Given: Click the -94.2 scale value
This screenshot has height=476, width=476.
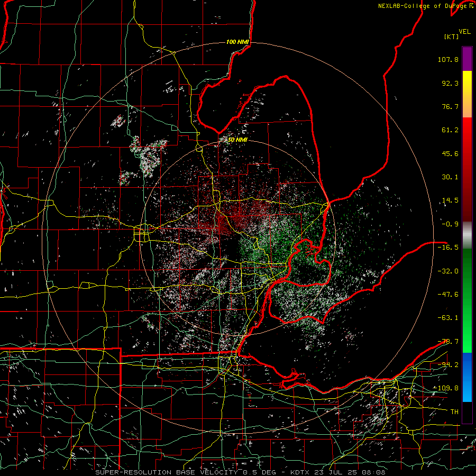Looking at the screenshot, I should 448,365.
